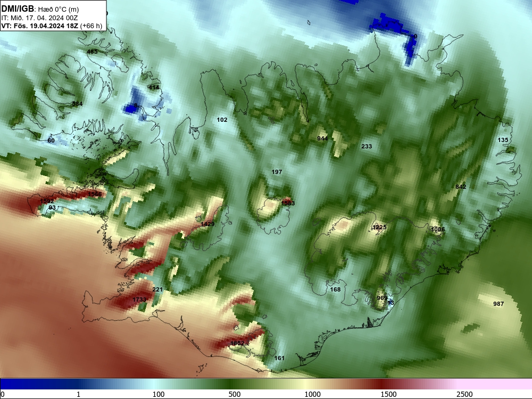Select the 584 height value
532x399 pixels.
point(77,104)
